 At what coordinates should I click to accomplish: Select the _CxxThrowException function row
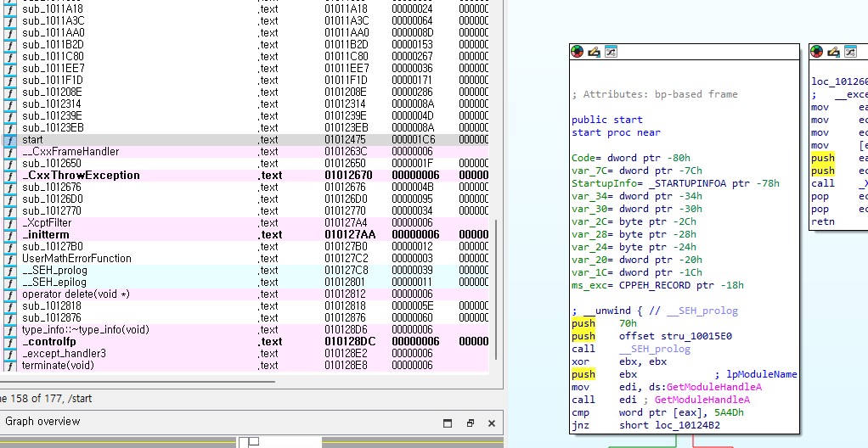[245, 176]
